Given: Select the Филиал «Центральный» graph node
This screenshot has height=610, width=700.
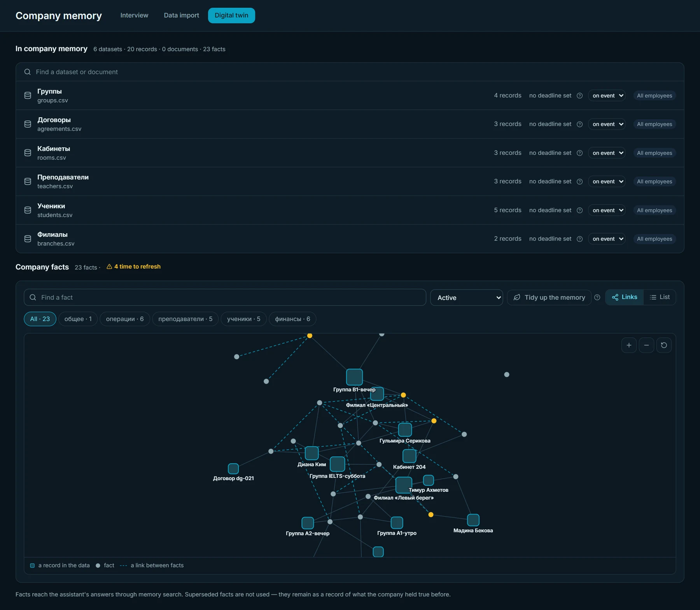Looking at the screenshot, I should click(x=377, y=394).
